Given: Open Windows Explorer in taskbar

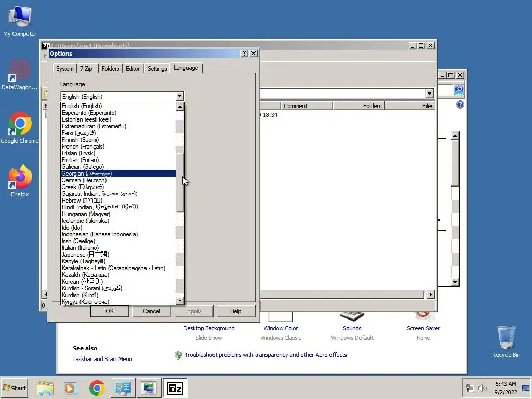Looking at the screenshot, I should coord(45,388).
